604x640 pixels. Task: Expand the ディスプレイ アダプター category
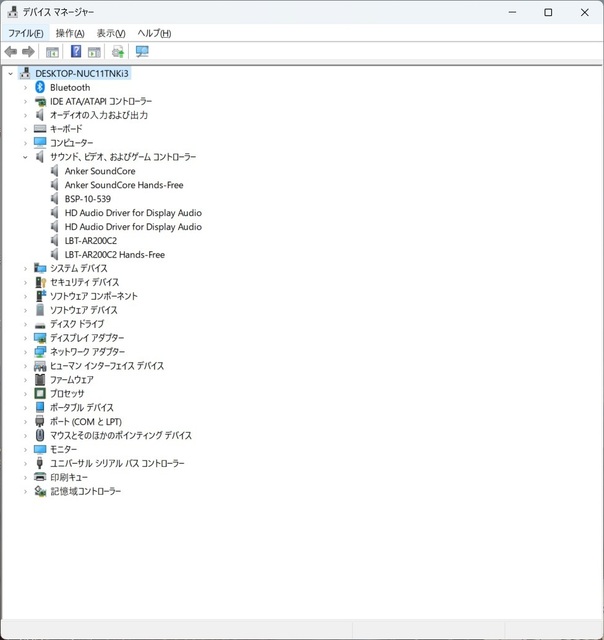[26, 338]
